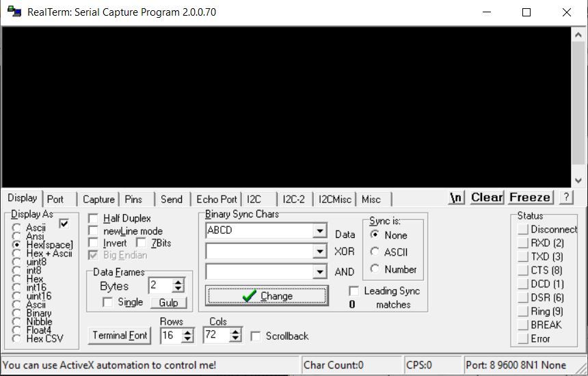Click the RealTerm application icon in title bar
Screen dimensions: 588x376
tap(14, 11)
